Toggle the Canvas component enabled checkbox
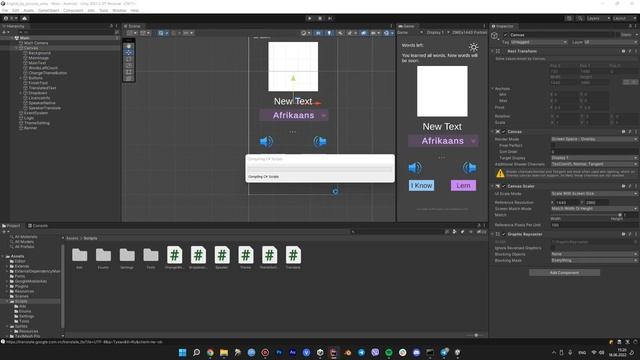The image size is (640, 360). (x=504, y=132)
